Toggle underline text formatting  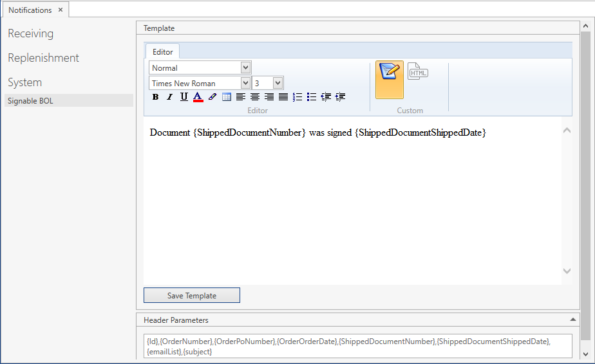pos(184,97)
